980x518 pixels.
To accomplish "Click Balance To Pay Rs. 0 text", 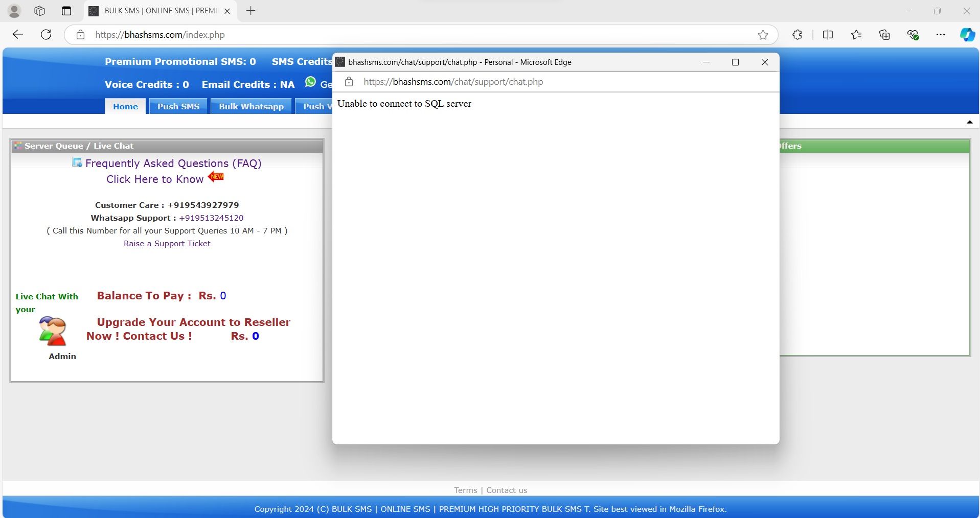I will click(x=162, y=296).
